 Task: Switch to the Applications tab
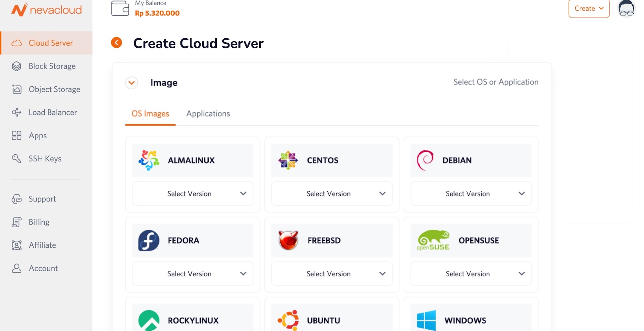coord(208,113)
